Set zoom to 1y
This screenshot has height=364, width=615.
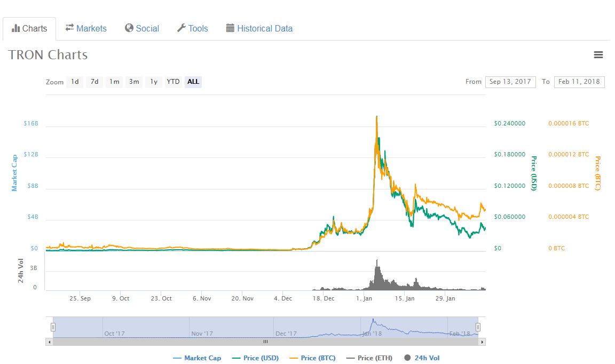154,82
